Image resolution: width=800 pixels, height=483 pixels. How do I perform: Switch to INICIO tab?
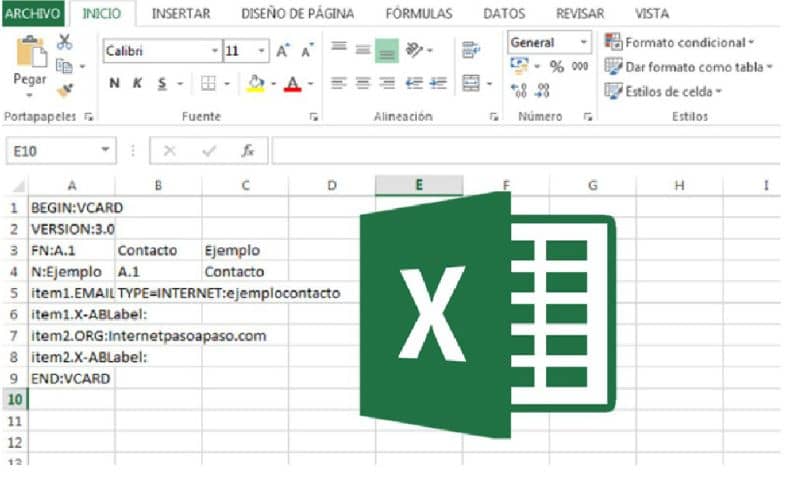click(102, 13)
